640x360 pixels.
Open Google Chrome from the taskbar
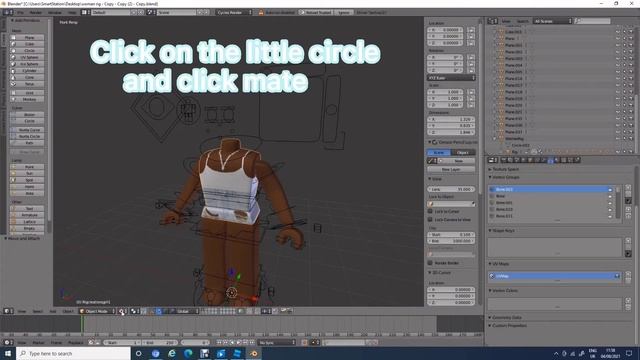(156, 353)
